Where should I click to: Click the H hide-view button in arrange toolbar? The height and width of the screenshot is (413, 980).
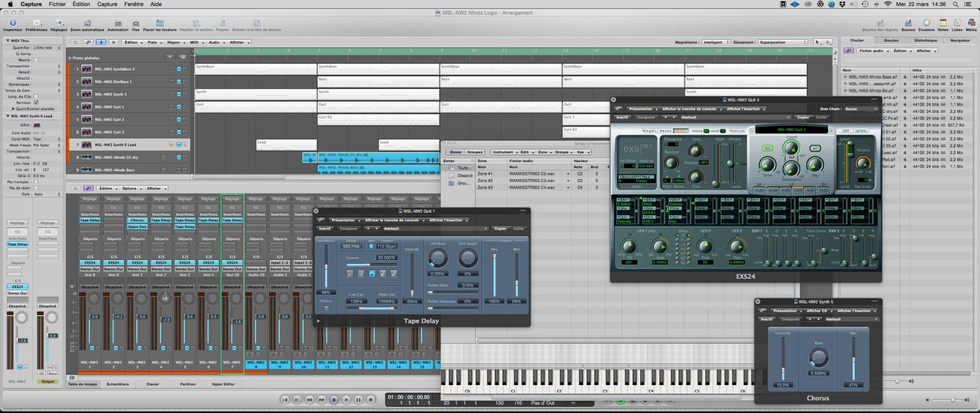[x=113, y=42]
